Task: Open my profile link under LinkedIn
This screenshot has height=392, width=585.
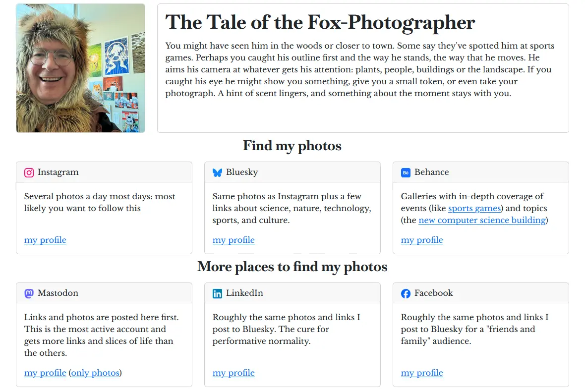Action: [x=234, y=373]
